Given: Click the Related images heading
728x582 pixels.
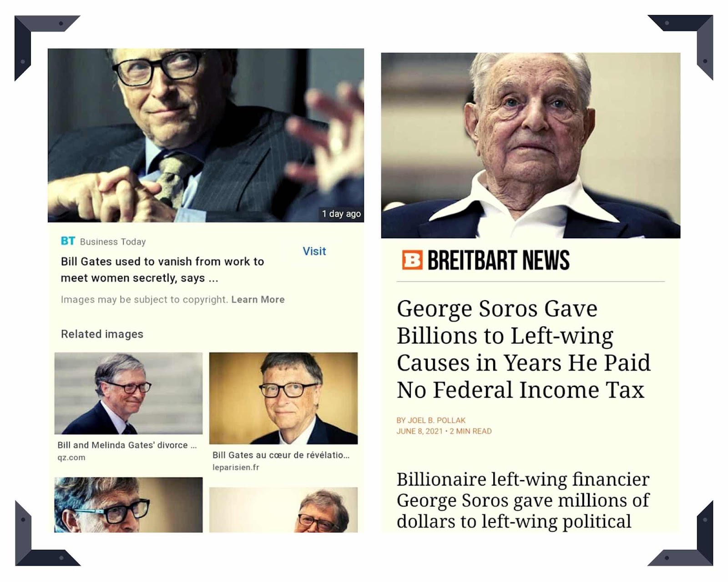Looking at the screenshot, I should pyautogui.click(x=102, y=334).
